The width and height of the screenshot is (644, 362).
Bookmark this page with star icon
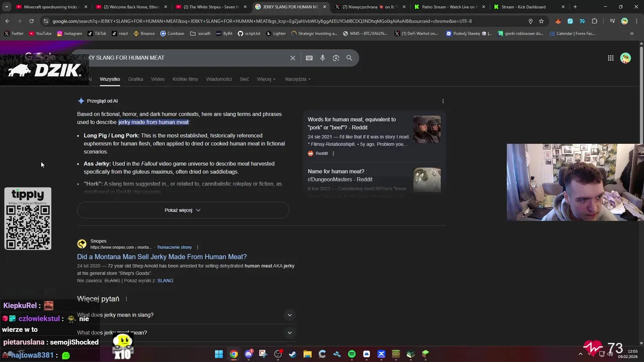541,21
